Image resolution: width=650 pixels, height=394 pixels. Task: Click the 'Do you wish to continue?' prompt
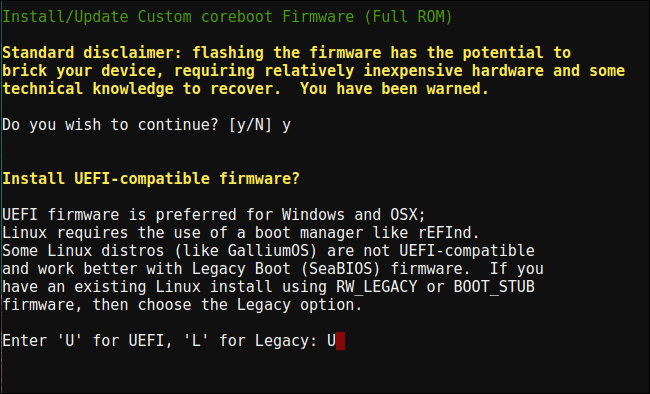coord(110,125)
